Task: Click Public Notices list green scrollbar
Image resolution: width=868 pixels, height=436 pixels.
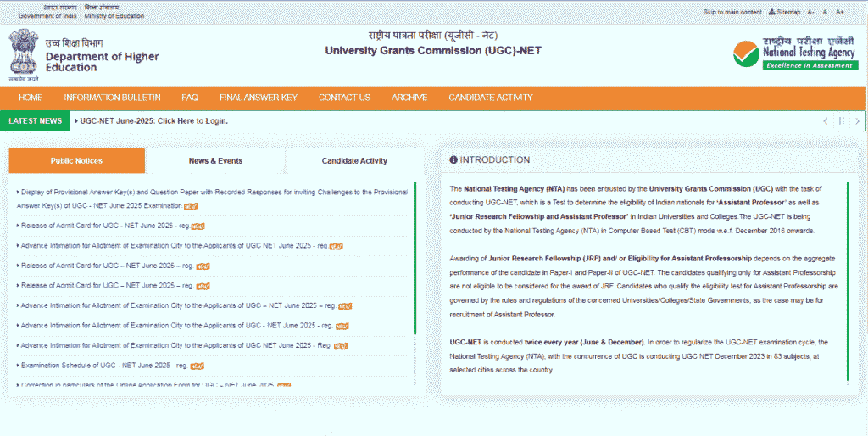Action: pos(415,258)
